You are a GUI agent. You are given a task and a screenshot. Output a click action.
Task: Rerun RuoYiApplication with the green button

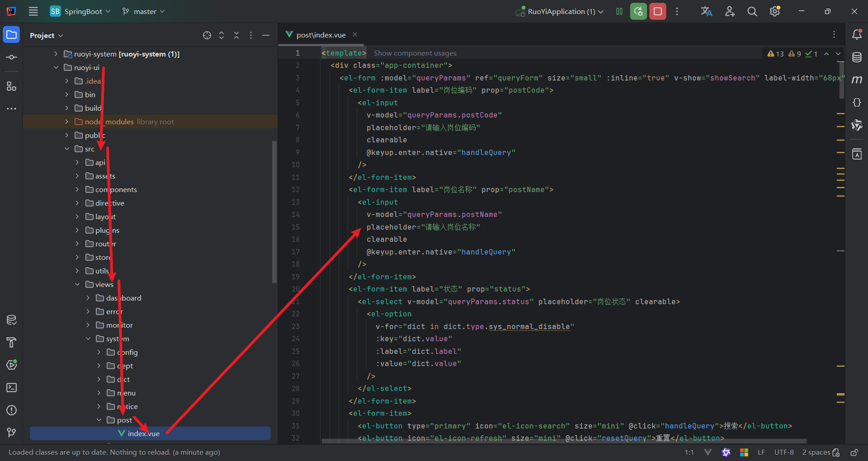click(638, 12)
